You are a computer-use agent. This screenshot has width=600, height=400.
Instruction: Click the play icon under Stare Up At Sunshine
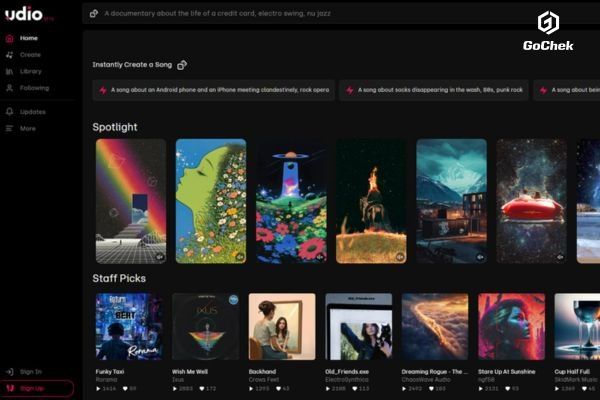pos(481,389)
